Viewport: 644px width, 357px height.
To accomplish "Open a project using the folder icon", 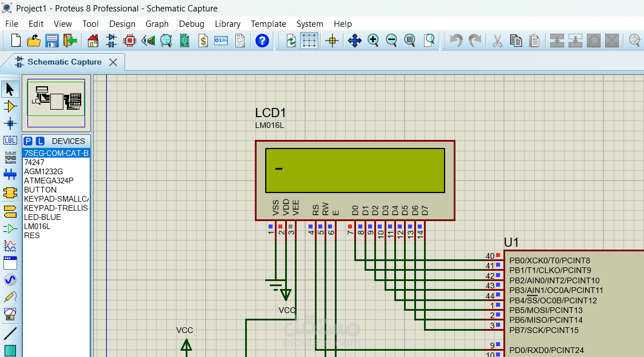I will (34, 41).
